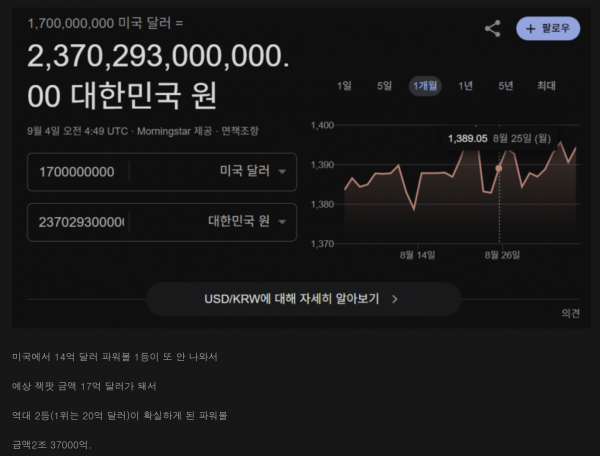Select the 최대 maximum range tab
The image size is (600, 456).
[x=546, y=86]
